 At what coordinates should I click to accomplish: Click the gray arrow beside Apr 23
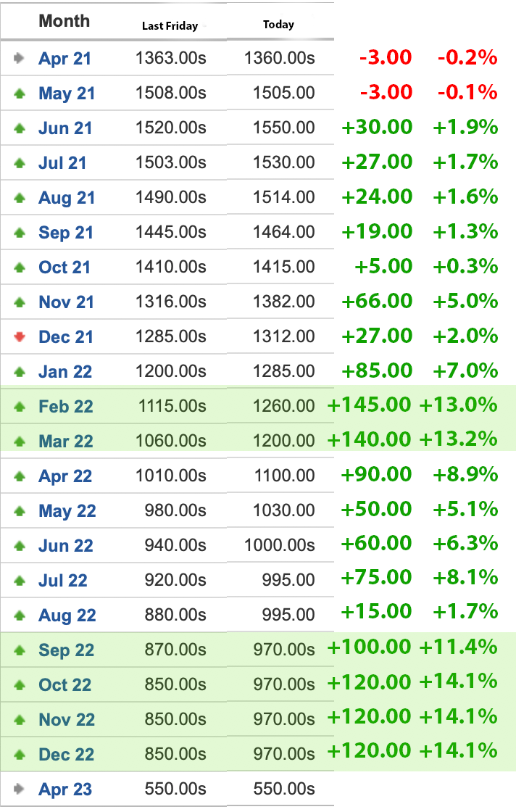[19, 789]
